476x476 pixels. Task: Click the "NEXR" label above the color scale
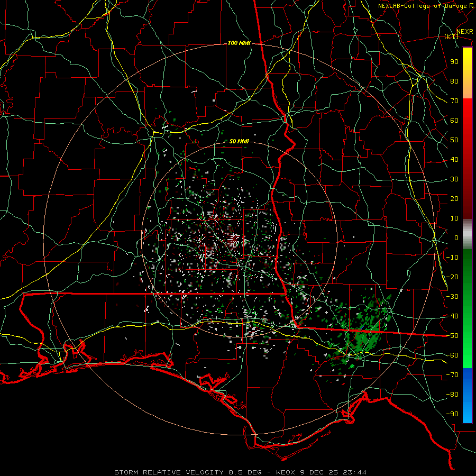click(x=465, y=32)
